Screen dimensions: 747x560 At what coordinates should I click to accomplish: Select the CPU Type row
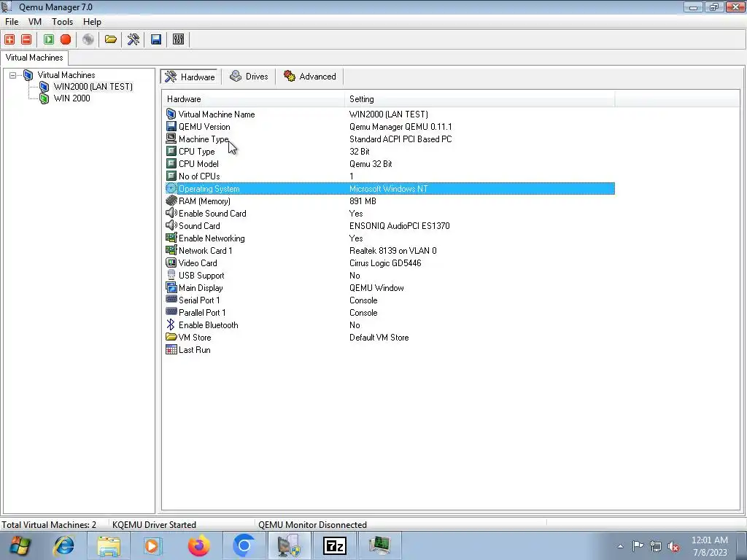[x=390, y=152]
